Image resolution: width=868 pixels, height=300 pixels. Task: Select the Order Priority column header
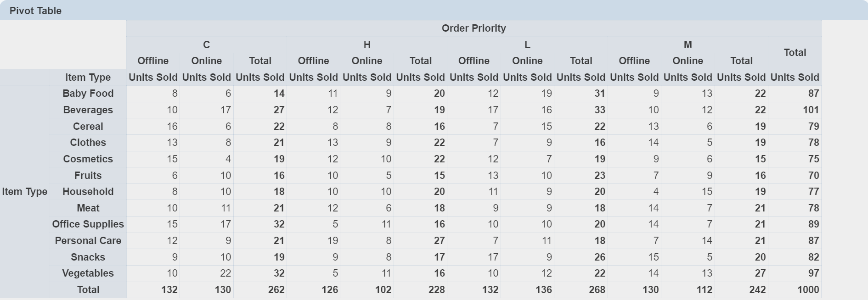(473, 28)
